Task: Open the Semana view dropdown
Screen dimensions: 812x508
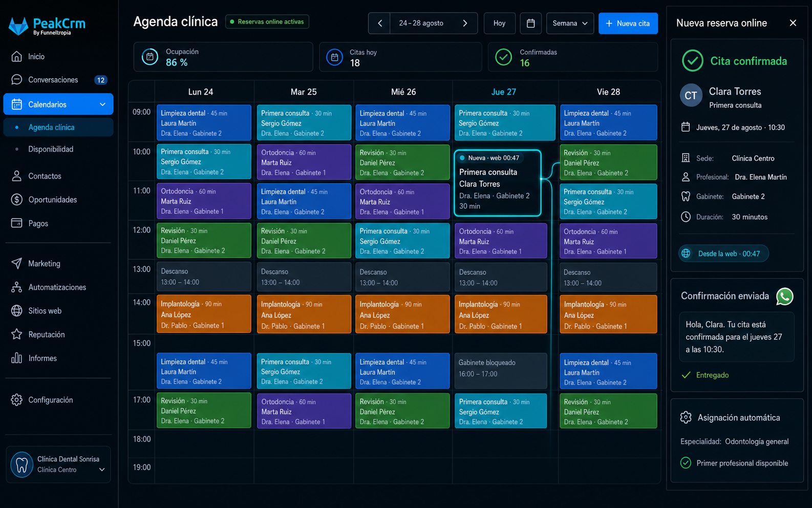Action: pyautogui.click(x=570, y=24)
